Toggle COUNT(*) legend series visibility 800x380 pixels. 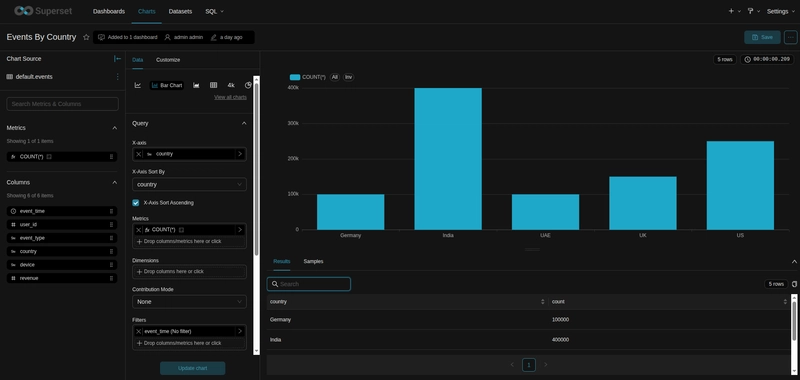pyautogui.click(x=308, y=77)
